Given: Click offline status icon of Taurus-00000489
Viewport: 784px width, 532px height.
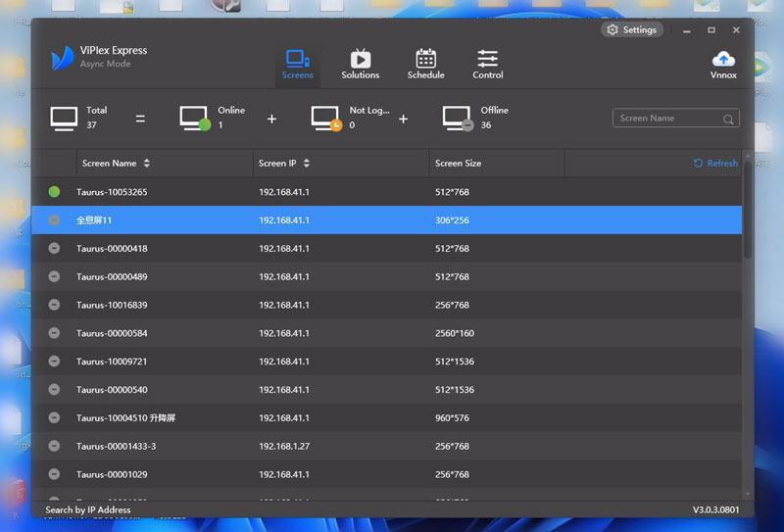Looking at the screenshot, I should (x=54, y=276).
